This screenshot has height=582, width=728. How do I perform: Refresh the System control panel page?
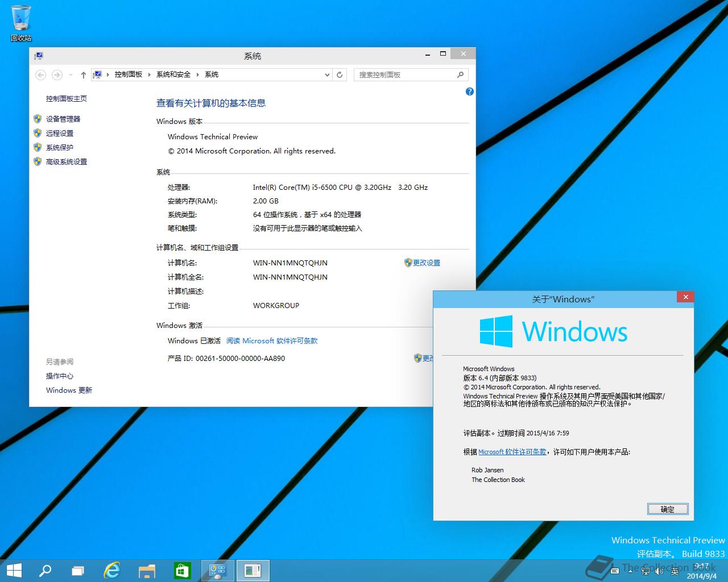(340, 75)
